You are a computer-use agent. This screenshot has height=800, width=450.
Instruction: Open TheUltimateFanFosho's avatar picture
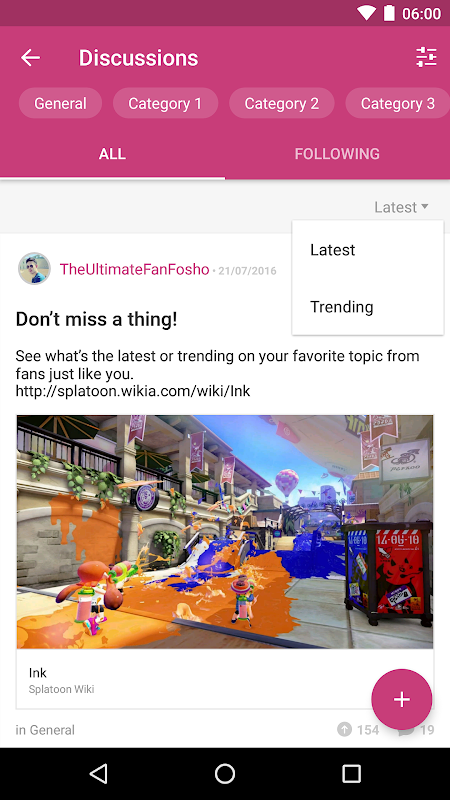(35, 268)
